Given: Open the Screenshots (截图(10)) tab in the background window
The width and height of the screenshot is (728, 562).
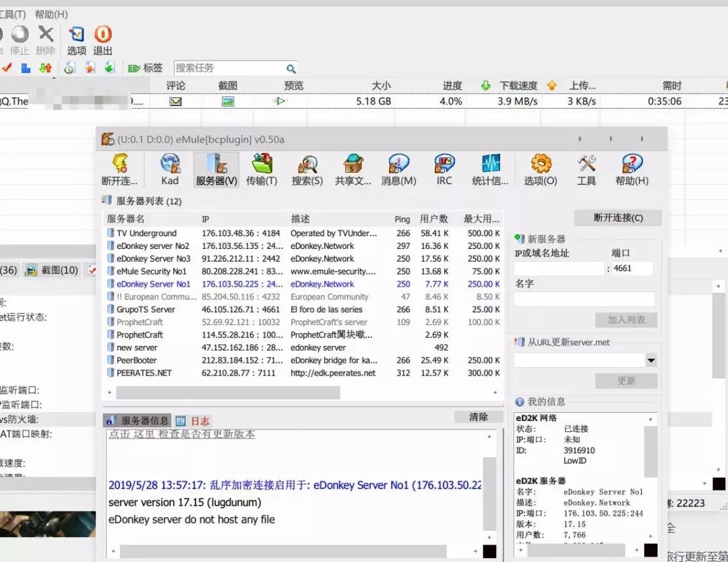Looking at the screenshot, I should [x=52, y=270].
